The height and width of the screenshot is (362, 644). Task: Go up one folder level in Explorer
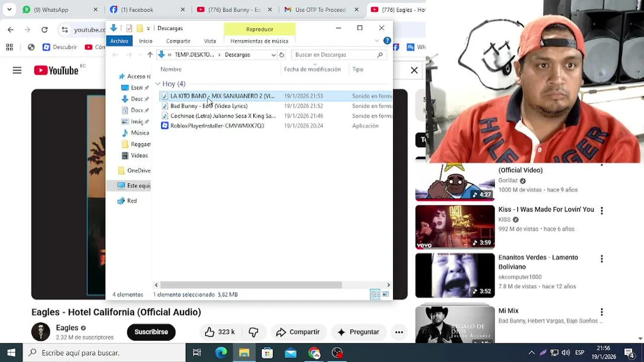pyautogui.click(x=150, y=55)
